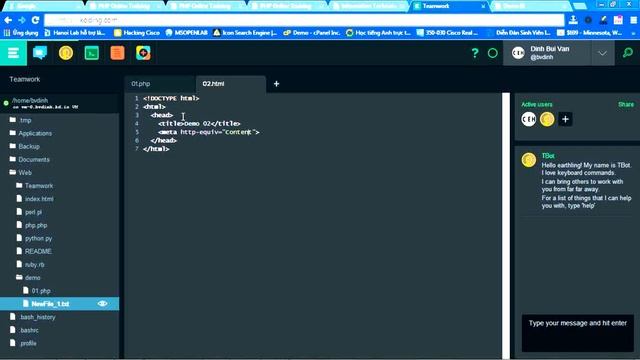The image size is (640, 360).
Task: Open the Chrome menu icon
Action: pyautogui.click(x=633, y=20)
